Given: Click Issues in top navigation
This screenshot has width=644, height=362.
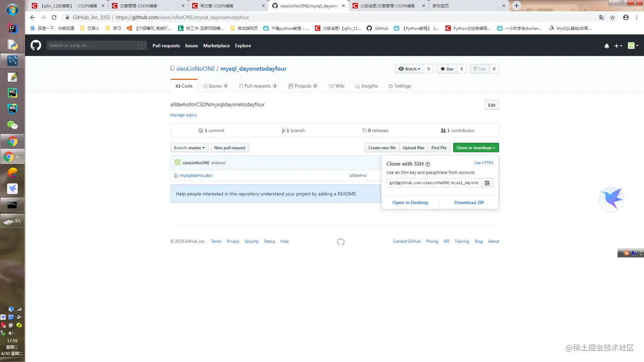Looking at the screenshot, I should tap(191, 46).
